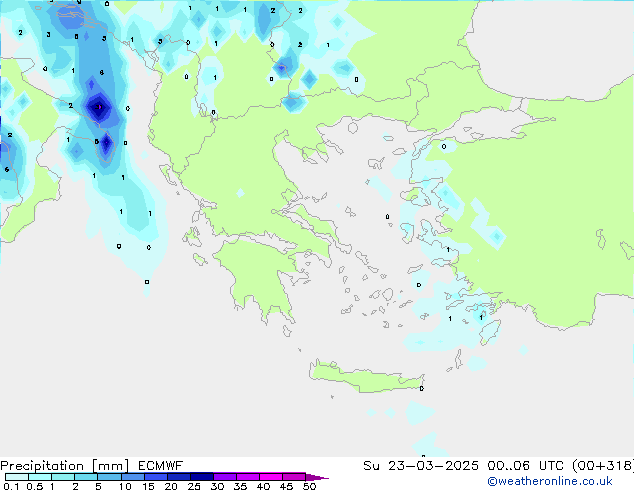Click the legend value label "50"
Screen dimensions: 634x490
pos(309,486)
